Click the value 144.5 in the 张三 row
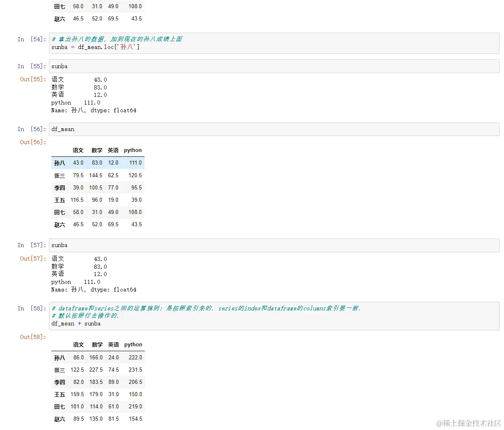504x430 pixels. [96, 175]
